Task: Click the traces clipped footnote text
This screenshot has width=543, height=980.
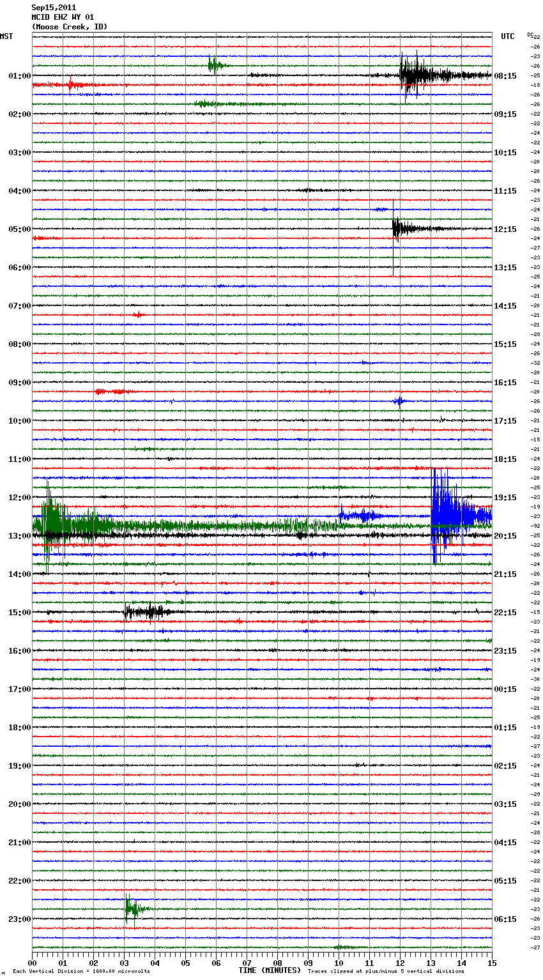Action: click(386, 971)
